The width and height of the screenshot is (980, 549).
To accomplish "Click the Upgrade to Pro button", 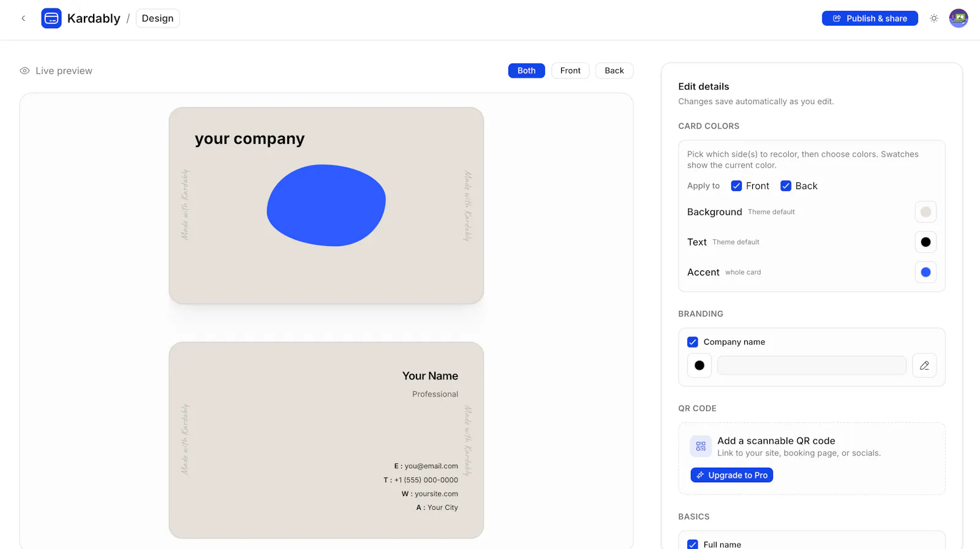I will pos(732,475).
